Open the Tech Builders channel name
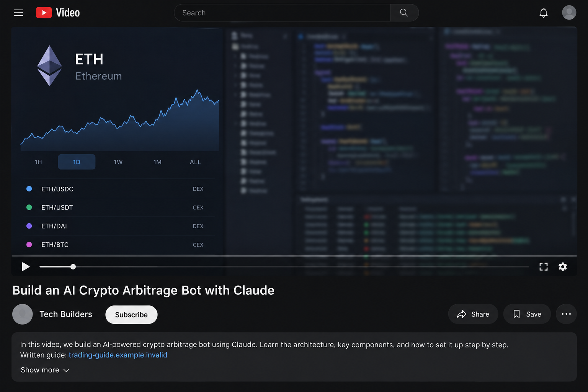 pos(66,314)
